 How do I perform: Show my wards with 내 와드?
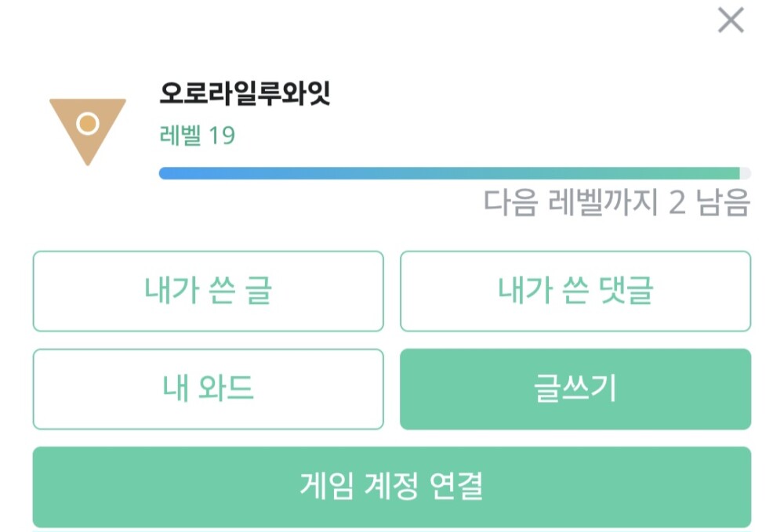coord(208,389)
